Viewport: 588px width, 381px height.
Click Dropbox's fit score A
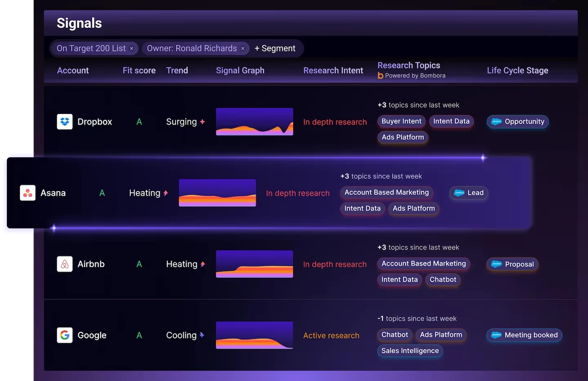pos(139,122)
